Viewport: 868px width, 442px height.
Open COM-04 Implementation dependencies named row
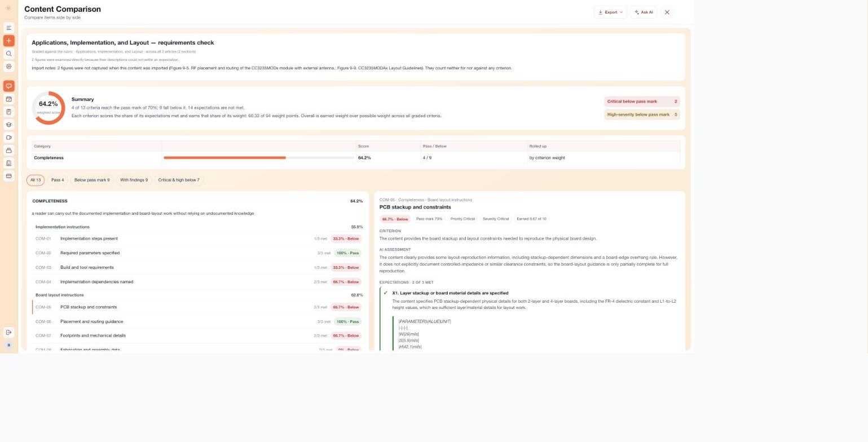(198, 282)
